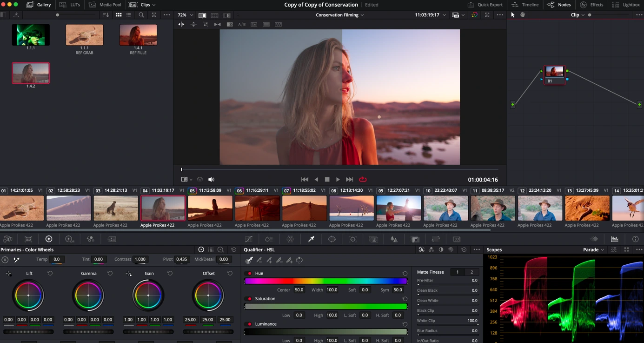This screenshot has width=644, height=343.
Task: Mute audio in the viewer
Action: (211, 179)
